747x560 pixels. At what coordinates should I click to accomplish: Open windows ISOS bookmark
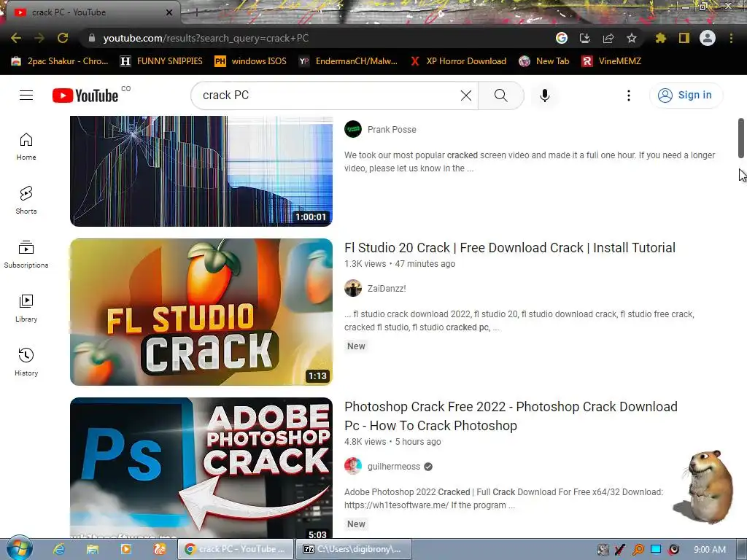pyautogui.click(x=251, y=61)
